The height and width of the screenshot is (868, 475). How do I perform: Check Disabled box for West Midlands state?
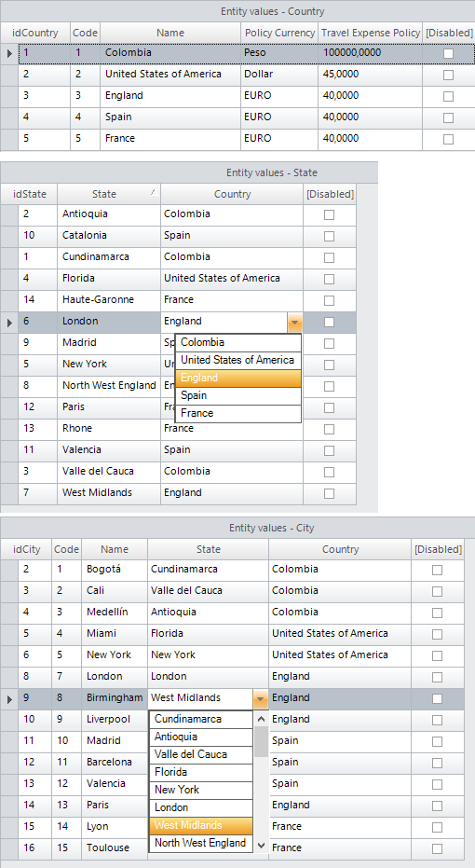click(x=329, y=494)
